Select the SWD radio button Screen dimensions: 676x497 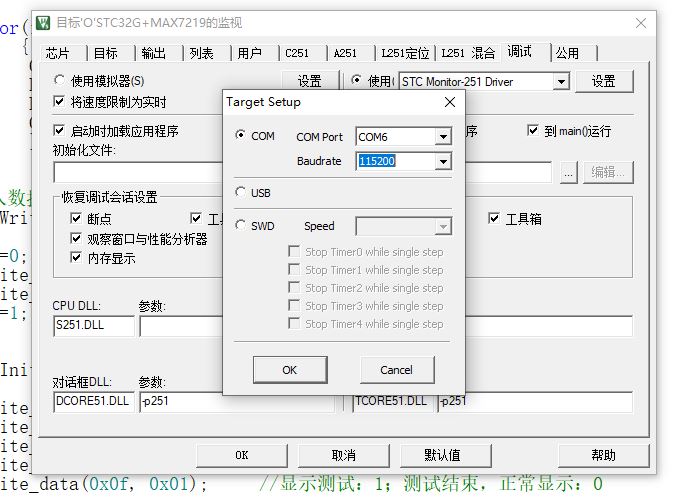point(240,225)
